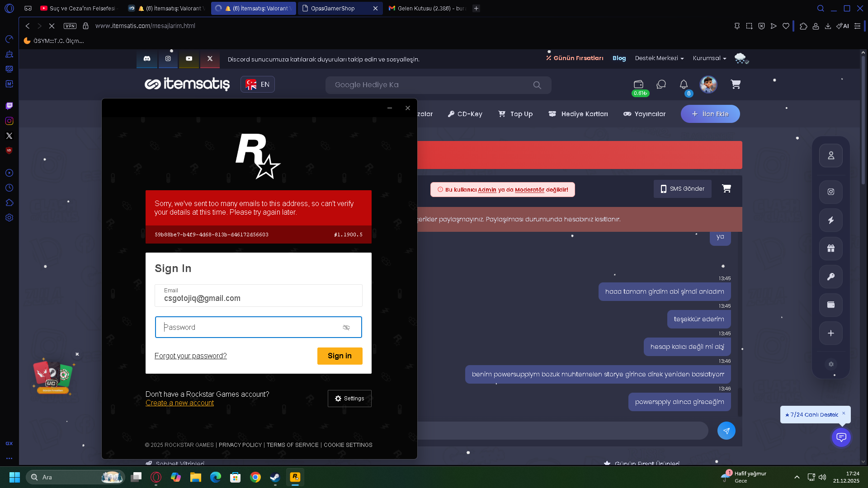868x488 pixels.
Task: Click the wallet icon in the right floating panel
Action: pyautogui.click(x=831, y=305)
